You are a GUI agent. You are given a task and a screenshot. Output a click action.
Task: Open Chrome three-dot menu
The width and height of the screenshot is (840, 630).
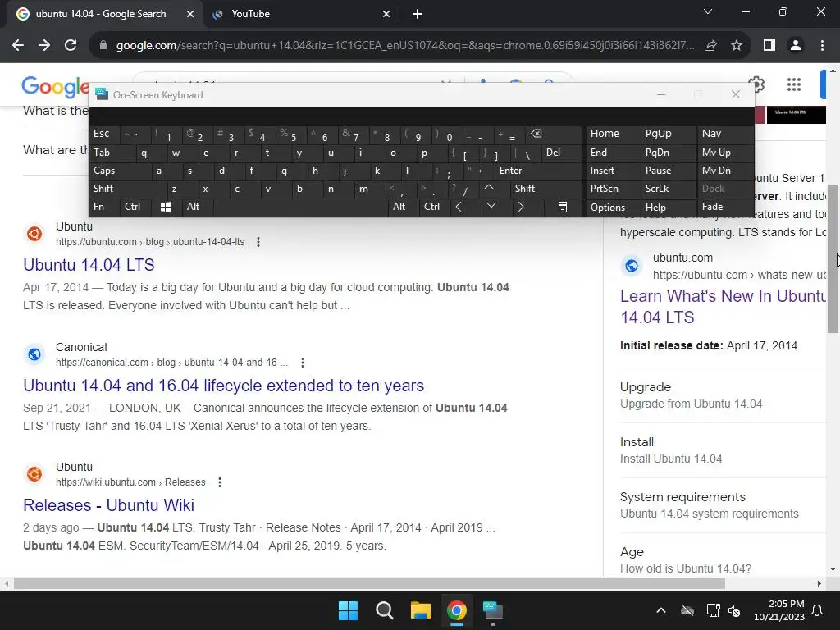(822, 46)
